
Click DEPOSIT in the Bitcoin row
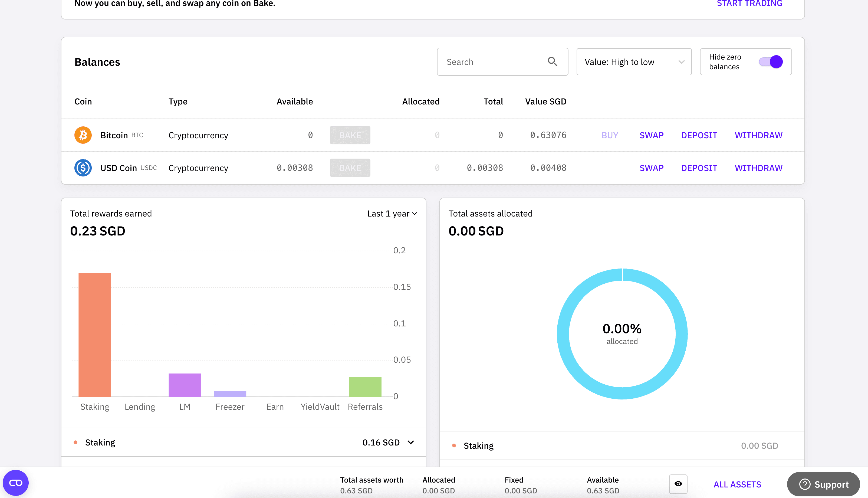[699, 135]
